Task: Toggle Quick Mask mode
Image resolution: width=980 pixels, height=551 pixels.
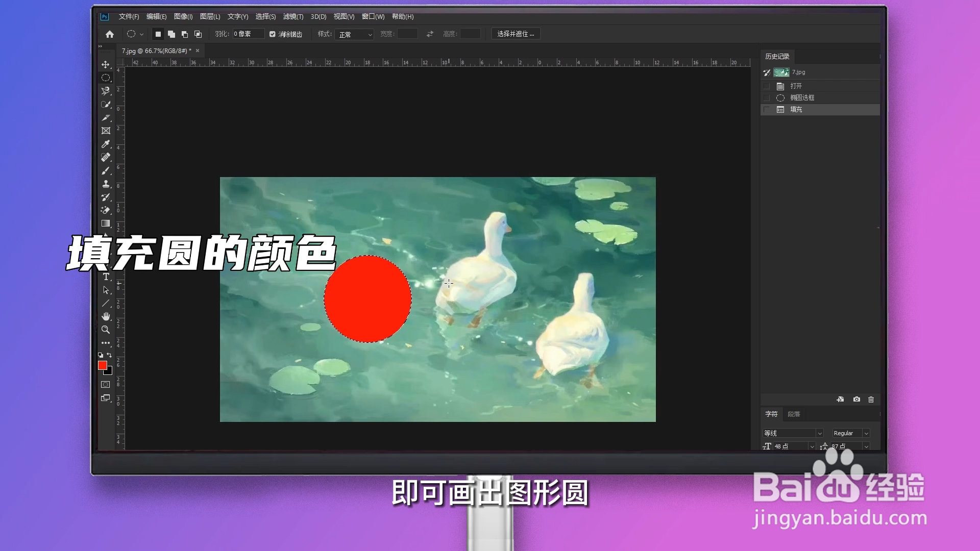Action: click(106, 385)
